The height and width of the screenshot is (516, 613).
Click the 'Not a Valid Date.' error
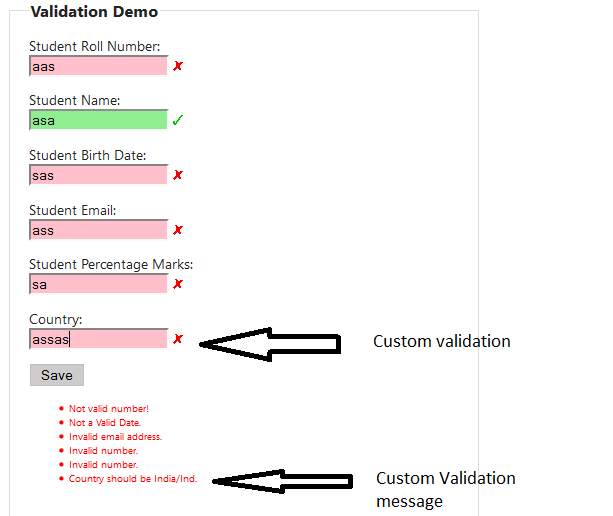105,423
